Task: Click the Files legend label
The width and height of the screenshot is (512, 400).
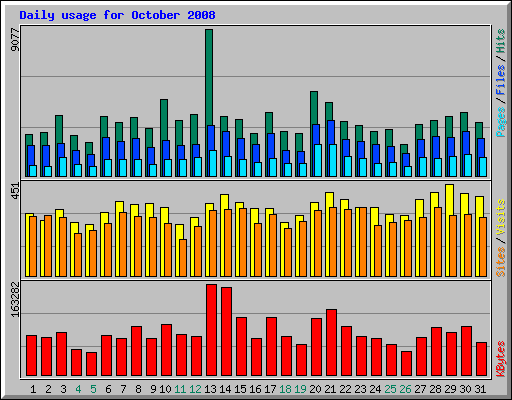Action: click(500, 80)
